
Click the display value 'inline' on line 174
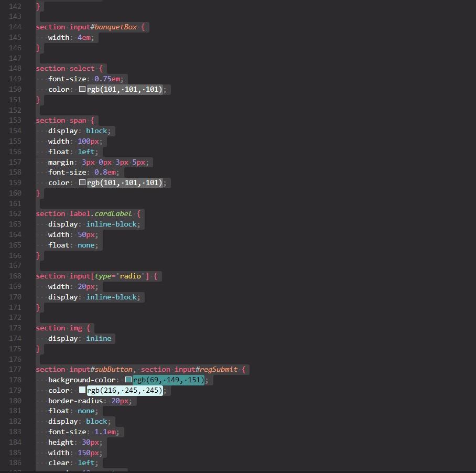click(x=99, y=338)
